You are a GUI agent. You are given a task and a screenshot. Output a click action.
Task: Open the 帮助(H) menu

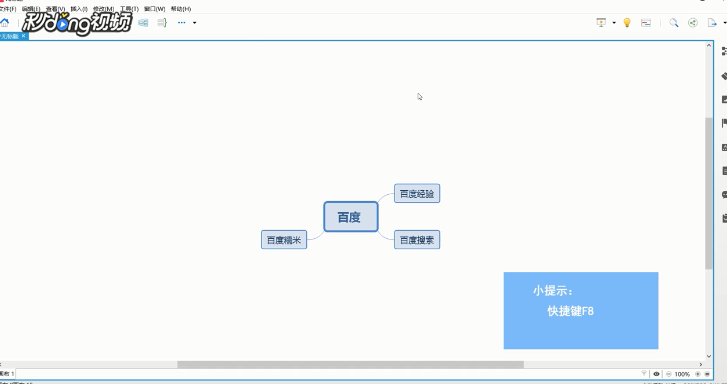(181, 9)
